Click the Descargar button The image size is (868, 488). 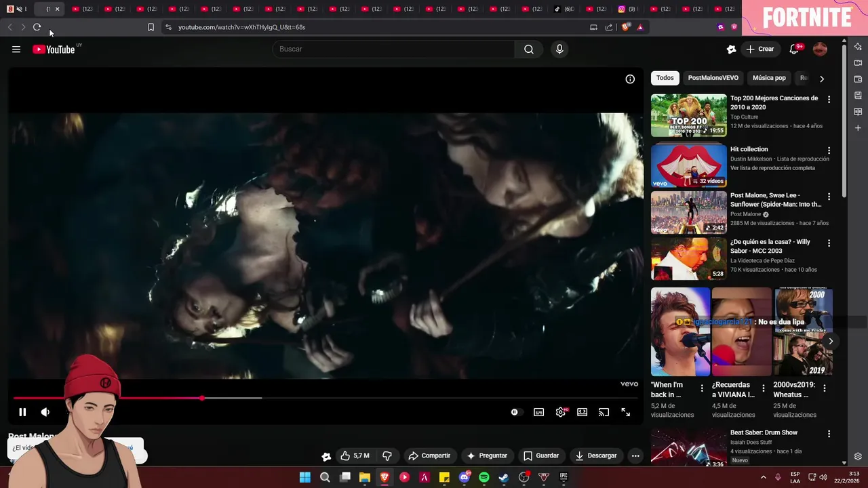click(x=596, y=455)
